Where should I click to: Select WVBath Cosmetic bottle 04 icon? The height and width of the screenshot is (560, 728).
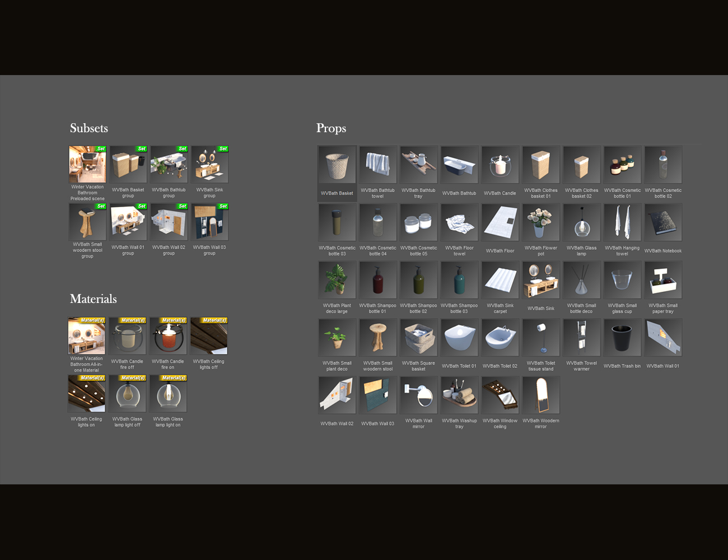(378, 222)
